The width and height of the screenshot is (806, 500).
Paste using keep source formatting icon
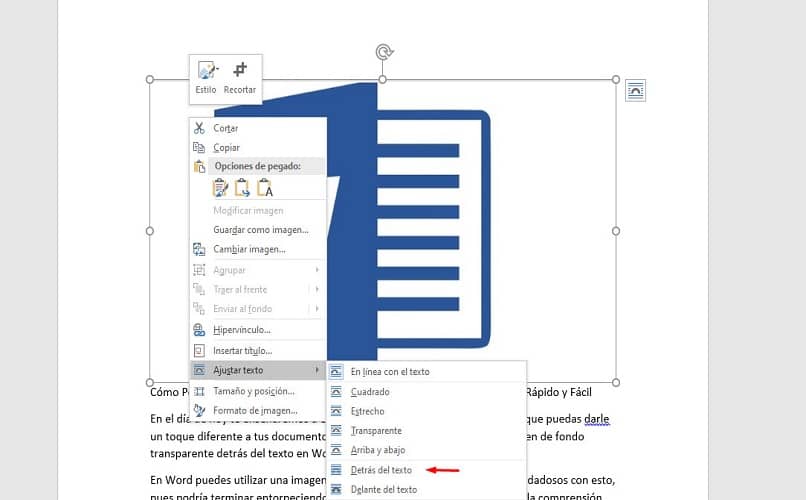(x=221, y=188)
